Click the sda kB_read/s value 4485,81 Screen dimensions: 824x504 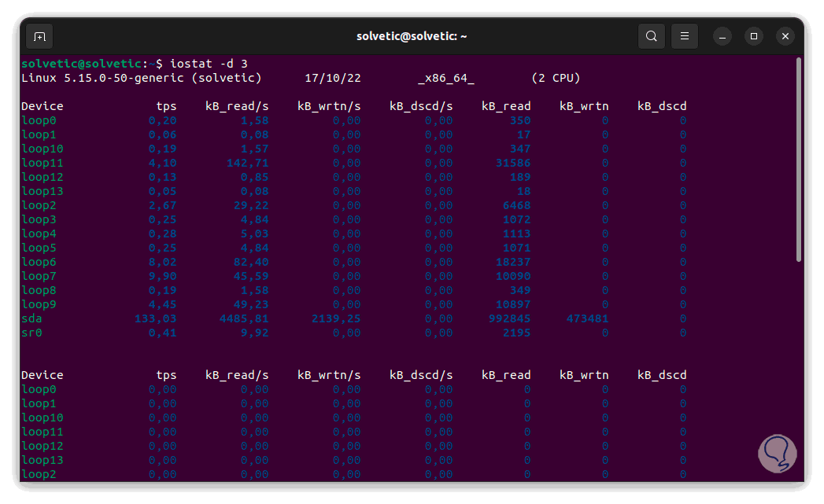tap(244, 318)
